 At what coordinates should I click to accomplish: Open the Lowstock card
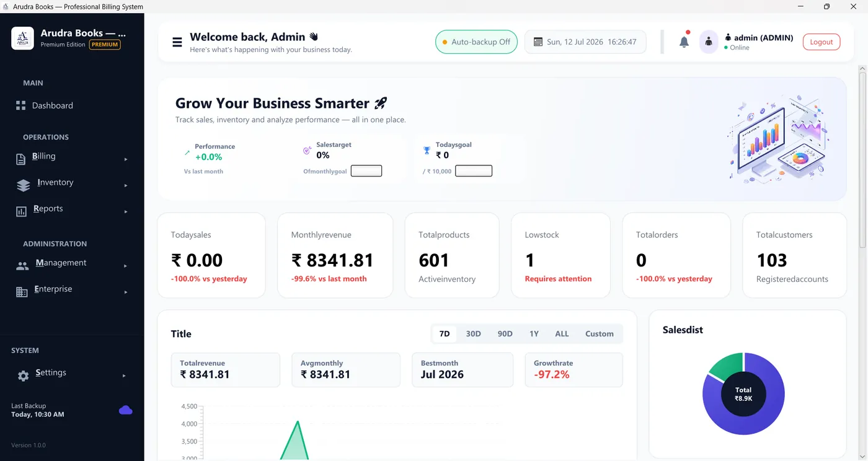point(560,255)
